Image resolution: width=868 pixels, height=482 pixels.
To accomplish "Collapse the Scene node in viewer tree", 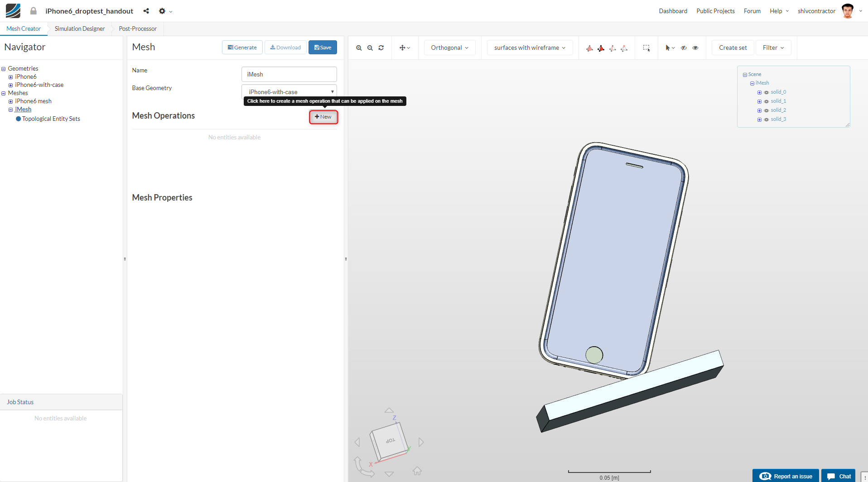I will [745, 75].
